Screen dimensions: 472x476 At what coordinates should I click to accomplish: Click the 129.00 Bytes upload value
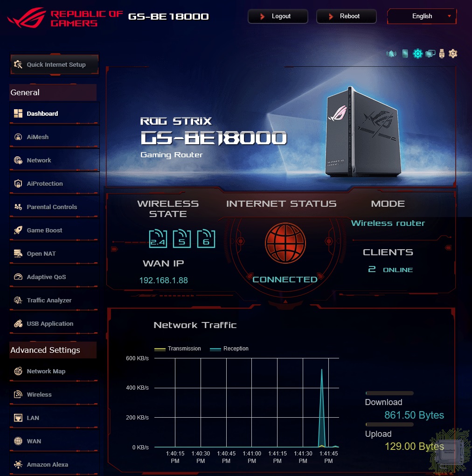(x=414, y=446)
